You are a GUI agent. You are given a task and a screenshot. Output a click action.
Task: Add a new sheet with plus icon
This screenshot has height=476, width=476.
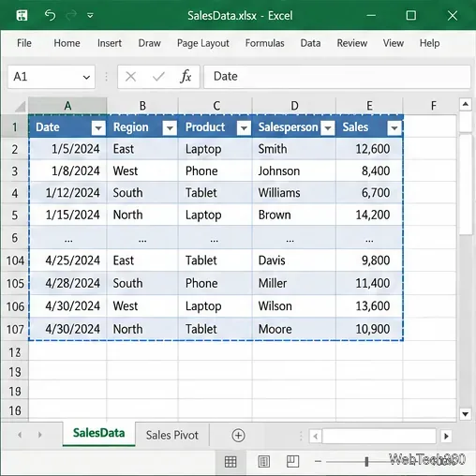click(238, 436)
